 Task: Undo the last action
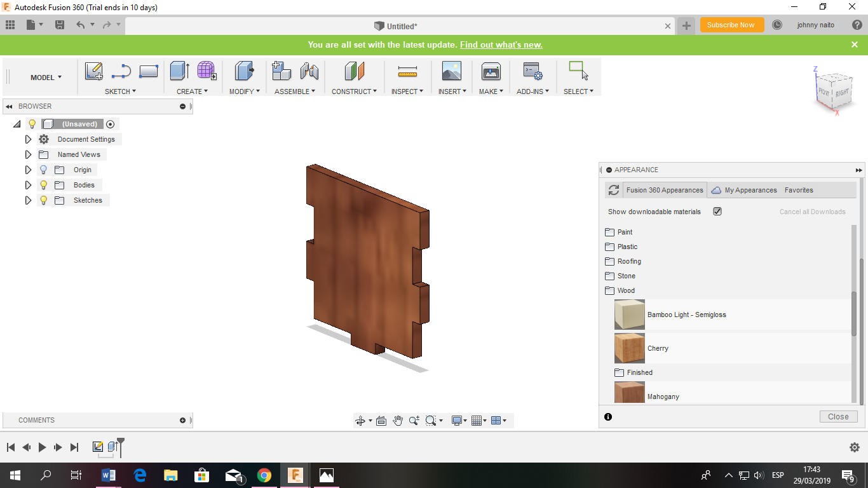(x=80, y=25)
